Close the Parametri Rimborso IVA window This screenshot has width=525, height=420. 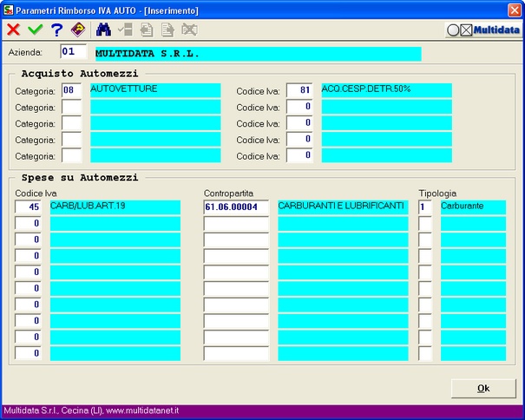coord(514,10)
